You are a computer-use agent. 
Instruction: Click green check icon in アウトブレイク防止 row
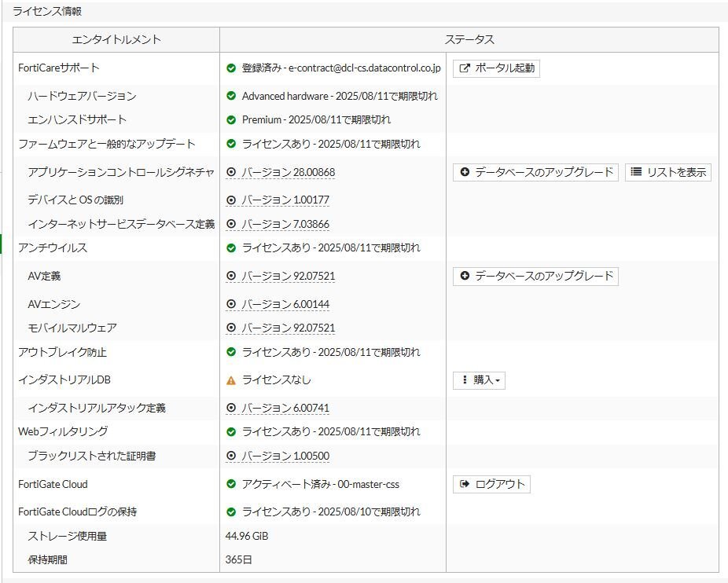231,352
